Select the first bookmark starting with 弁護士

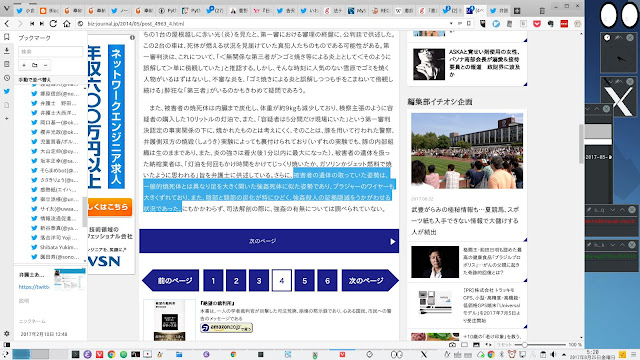click(x=55, y=103)
